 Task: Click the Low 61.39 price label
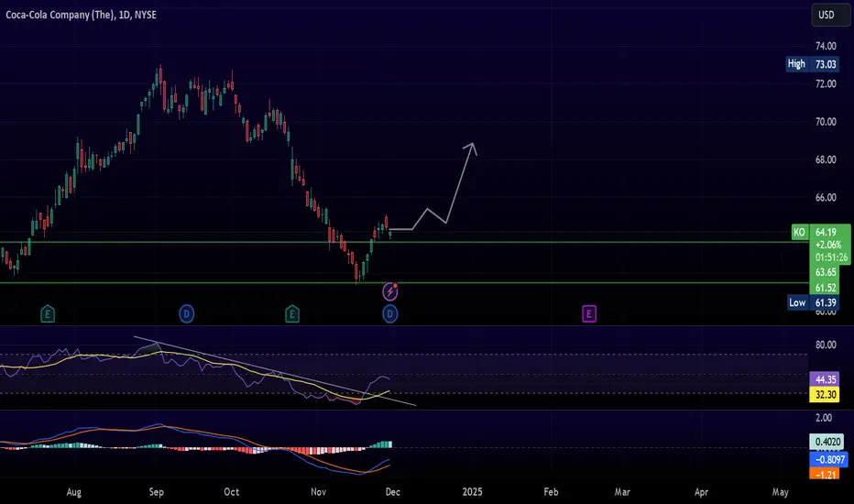point(813,302)
